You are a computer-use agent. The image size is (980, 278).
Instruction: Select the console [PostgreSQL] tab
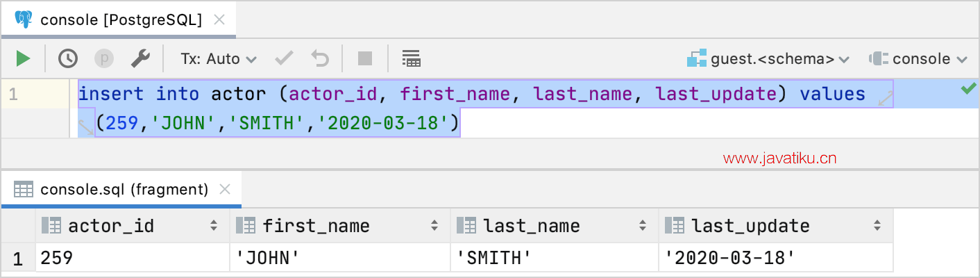pyautogui.click(x=118, y=19)
